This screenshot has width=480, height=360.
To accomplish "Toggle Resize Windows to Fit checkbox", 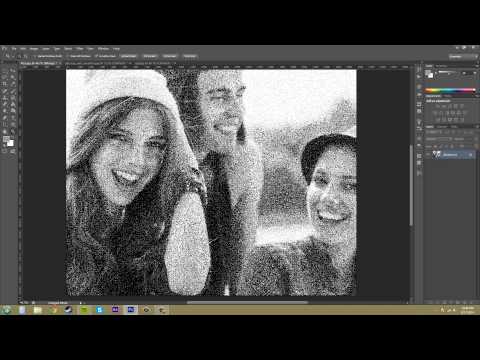I will pos(48,56).
